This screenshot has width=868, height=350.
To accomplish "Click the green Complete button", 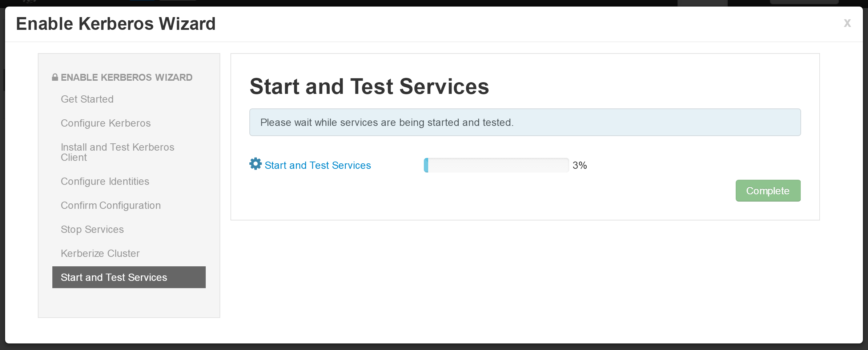I will coord(768,191).
